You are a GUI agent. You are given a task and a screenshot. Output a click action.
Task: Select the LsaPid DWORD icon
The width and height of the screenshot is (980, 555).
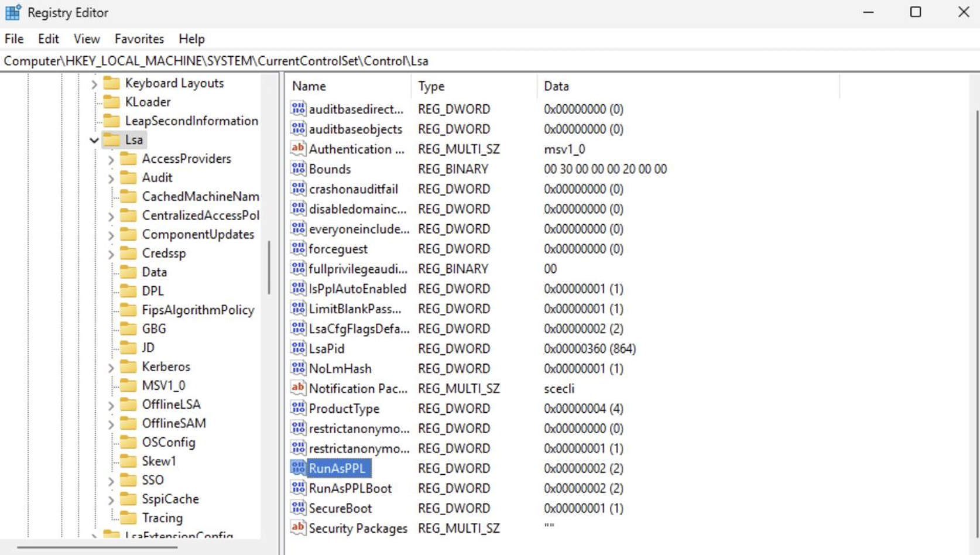coord(298,348)
